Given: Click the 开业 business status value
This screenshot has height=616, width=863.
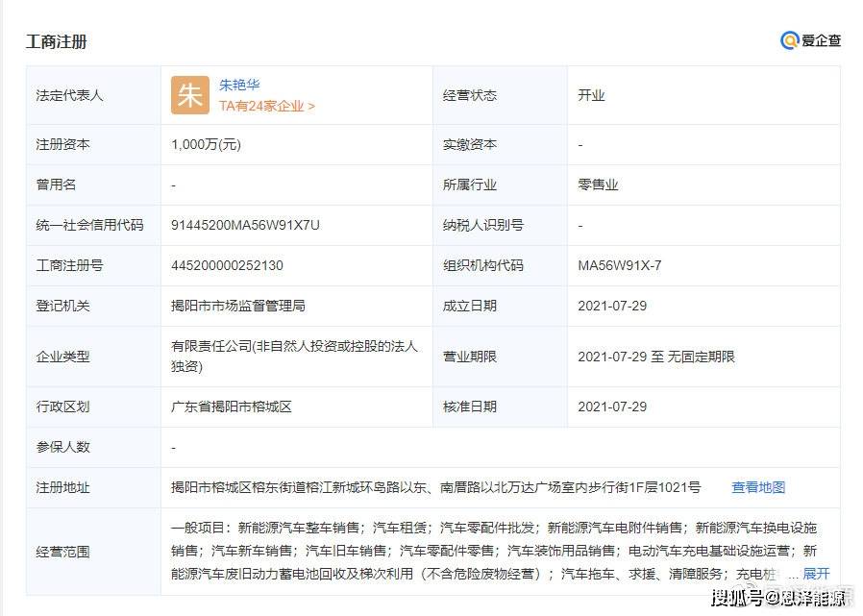Looking at the screenshot, I should (591, 95).
